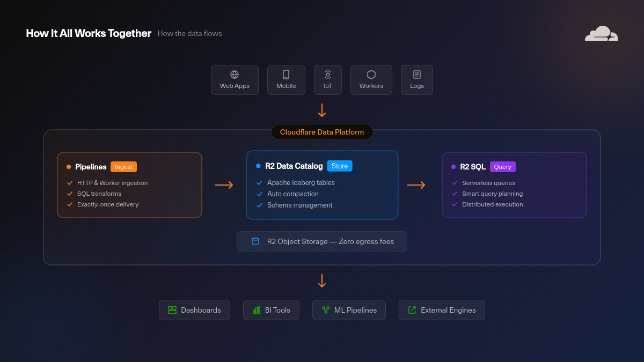Click the orange Ingest badge
The image size is (644, 362).
[x=123, y=167]
